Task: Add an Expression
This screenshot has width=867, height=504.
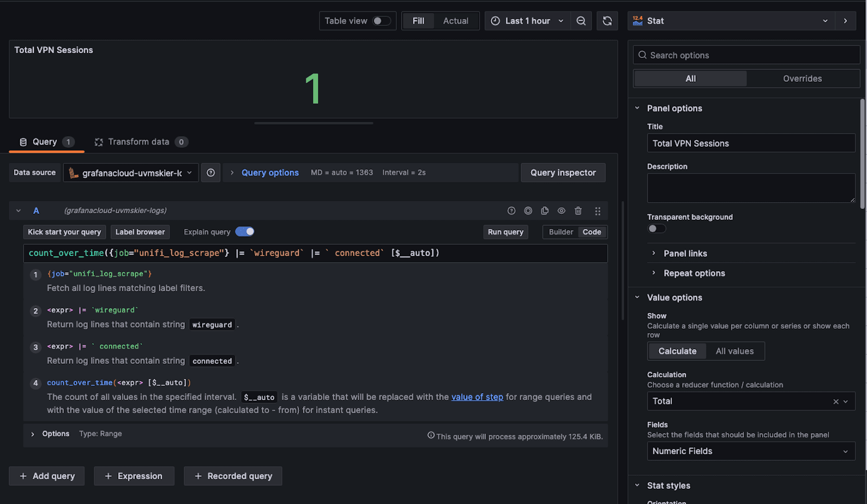Action: pyautogui.click(x=134, y=476)
